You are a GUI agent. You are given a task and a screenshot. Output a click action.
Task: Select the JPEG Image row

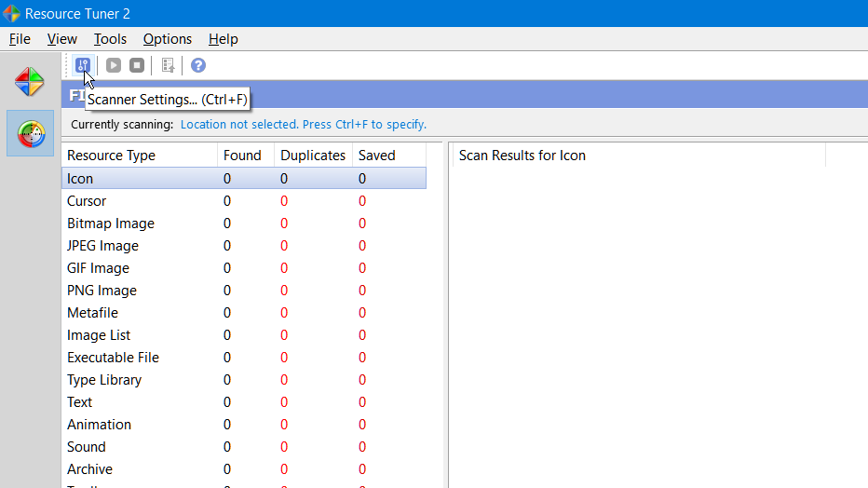244,246
